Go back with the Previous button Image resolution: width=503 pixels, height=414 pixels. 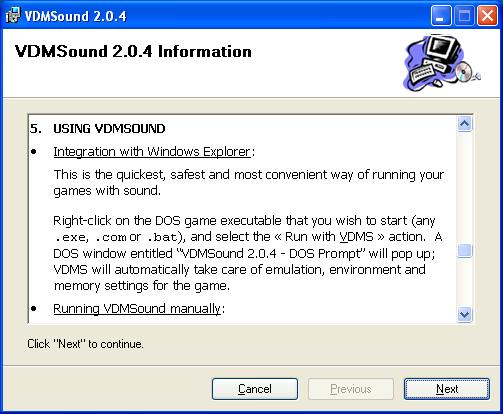(x=351, y=389)
